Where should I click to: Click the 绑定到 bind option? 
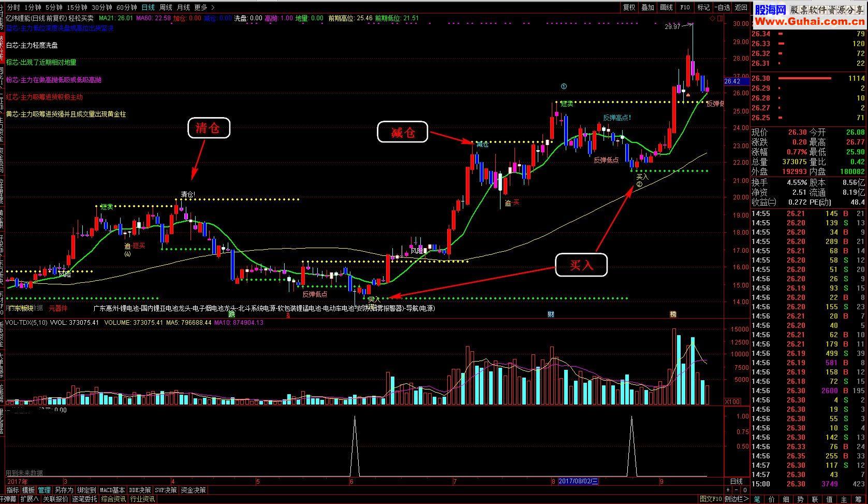click(x=86, y=490)
